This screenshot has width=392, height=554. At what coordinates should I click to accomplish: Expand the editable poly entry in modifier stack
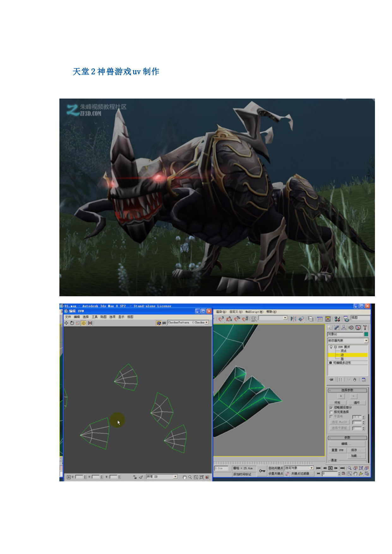331,363
